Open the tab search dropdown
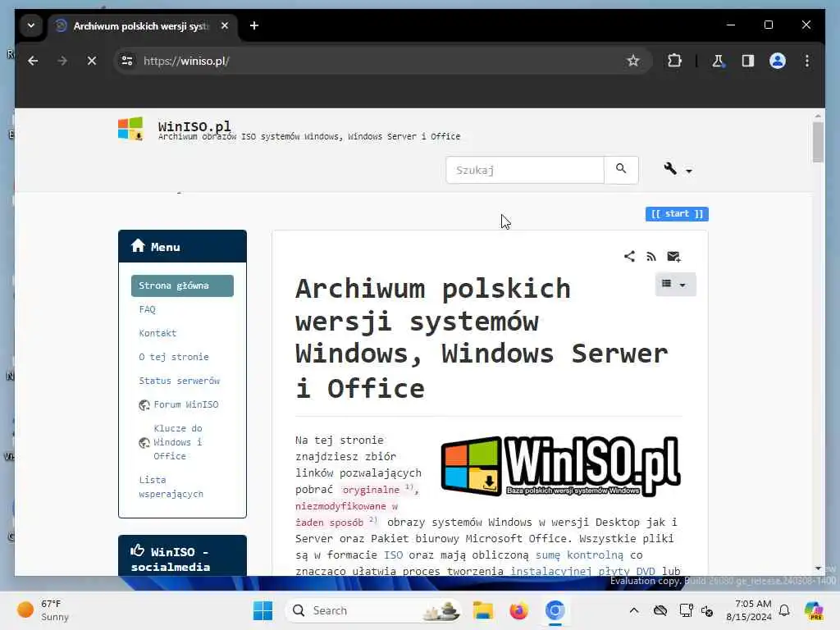 click(x=31, y=25)
